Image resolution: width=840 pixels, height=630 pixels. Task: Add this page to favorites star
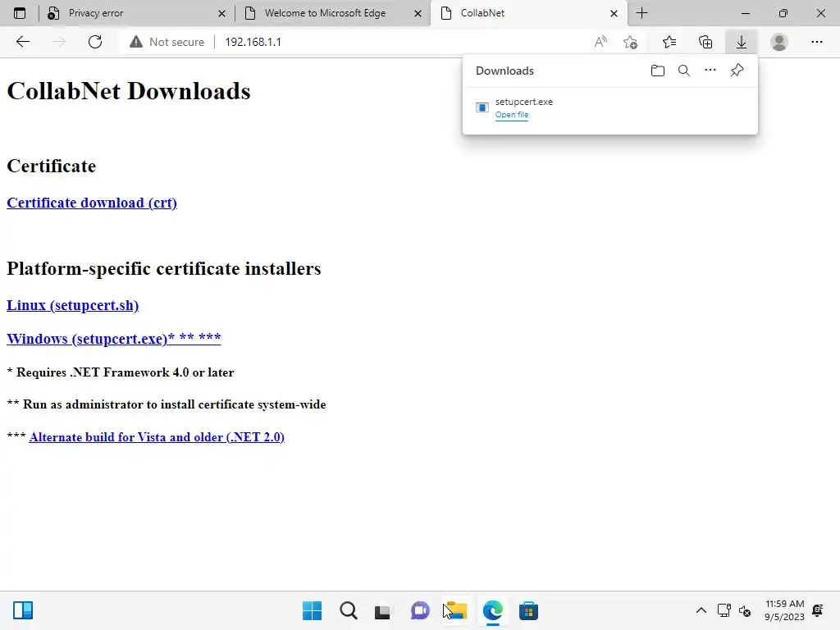[x=631, y=42]
